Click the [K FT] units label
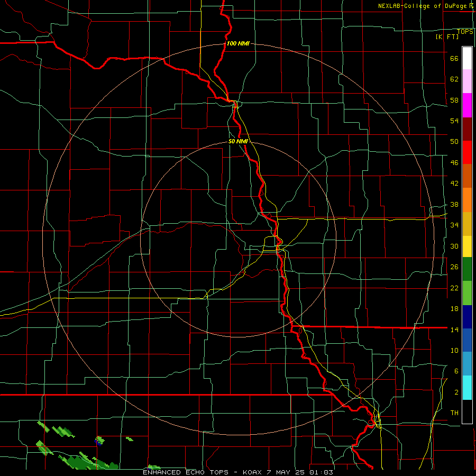Viewport: 476px width, 476px height. [x=447, y=36]
